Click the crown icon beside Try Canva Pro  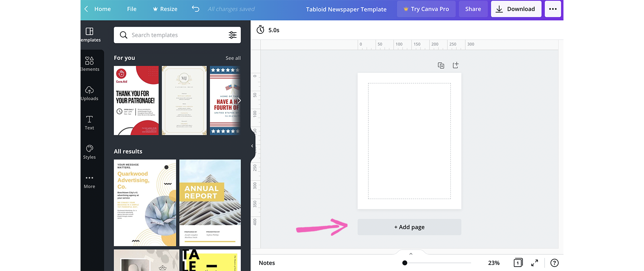pos(406,9)
